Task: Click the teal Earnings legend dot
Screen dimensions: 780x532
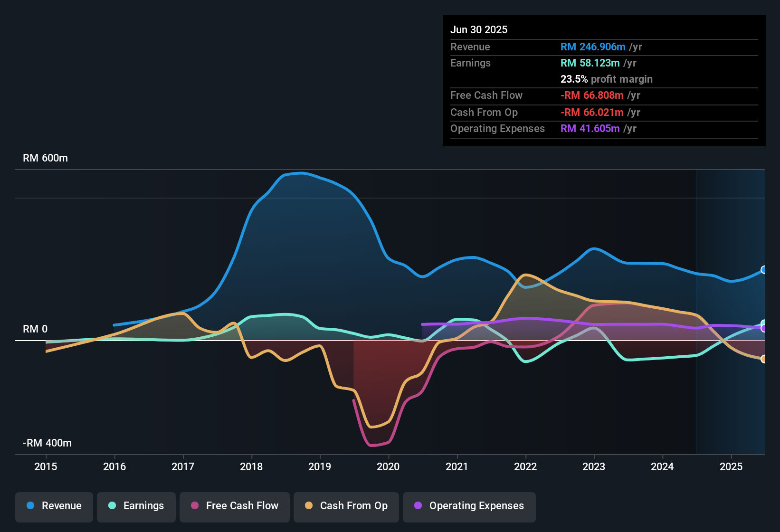Action: point(113,506)
